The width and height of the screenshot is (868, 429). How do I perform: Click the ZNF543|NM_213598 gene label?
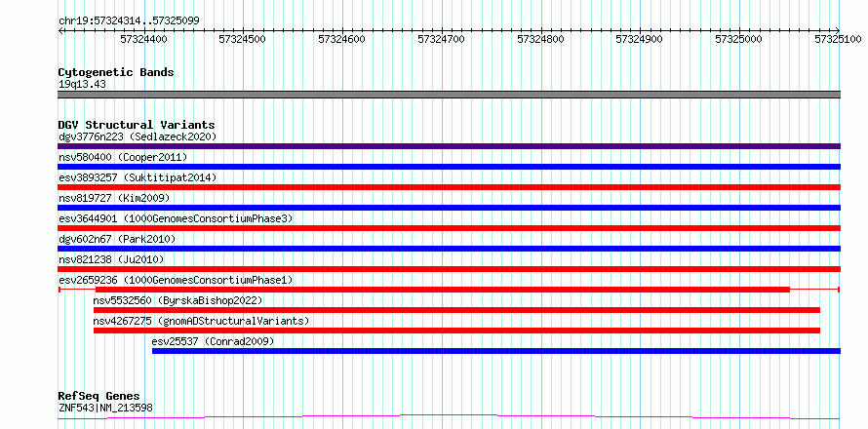coord(105,408)
